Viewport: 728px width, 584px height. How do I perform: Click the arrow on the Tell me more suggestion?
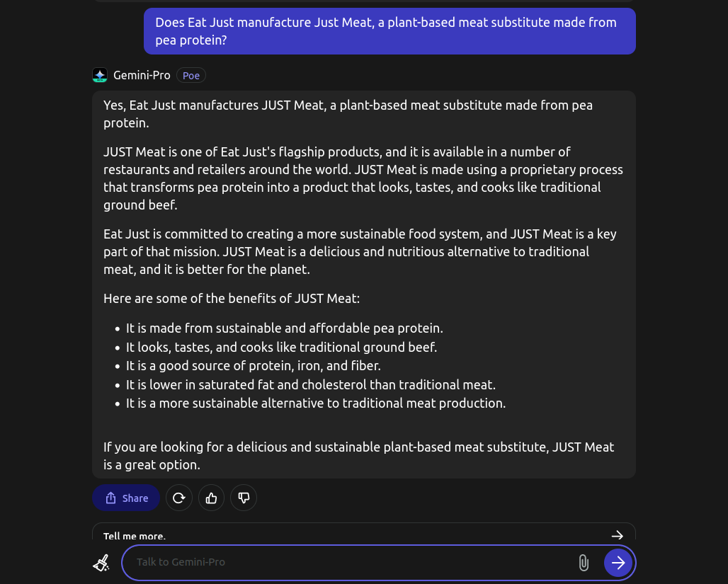click(617, 535)
